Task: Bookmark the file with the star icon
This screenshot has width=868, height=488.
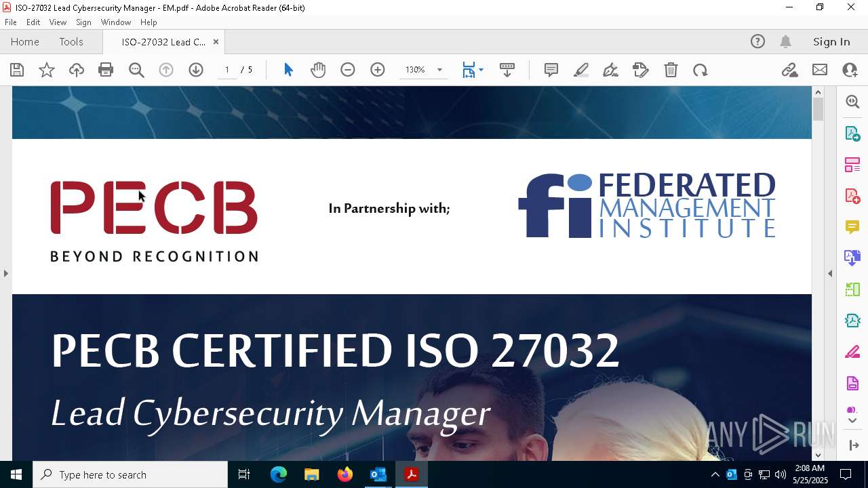Action: [x=47, y=70]
